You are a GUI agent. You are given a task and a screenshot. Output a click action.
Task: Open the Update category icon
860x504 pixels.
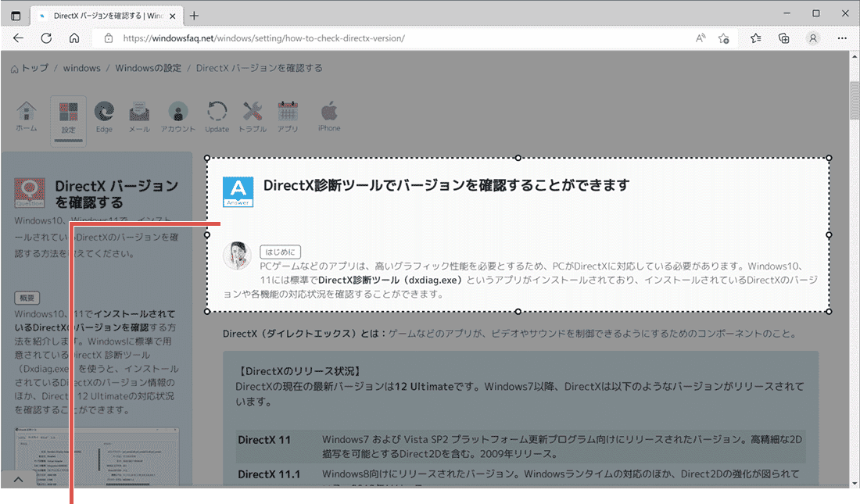pyautogui.click(x=217, y=117)
